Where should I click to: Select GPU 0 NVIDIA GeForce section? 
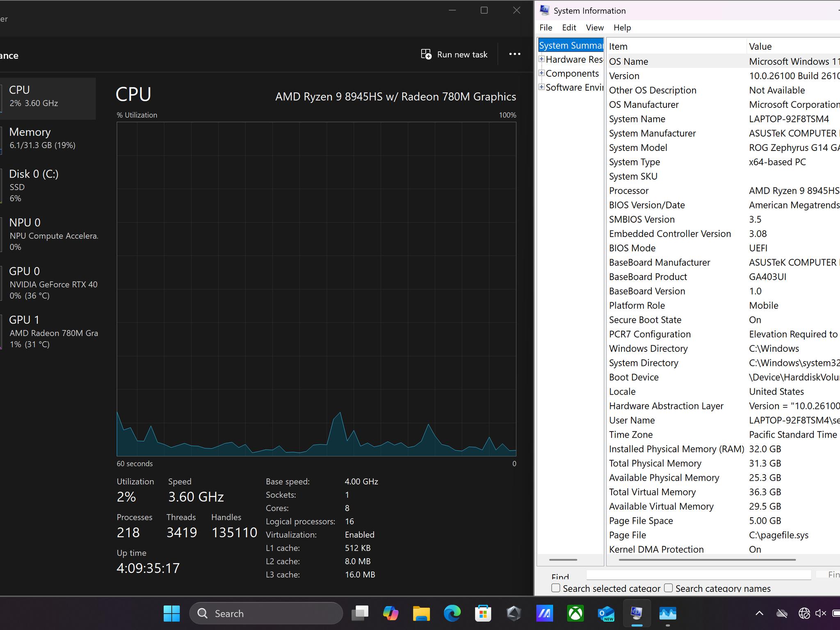45,283
